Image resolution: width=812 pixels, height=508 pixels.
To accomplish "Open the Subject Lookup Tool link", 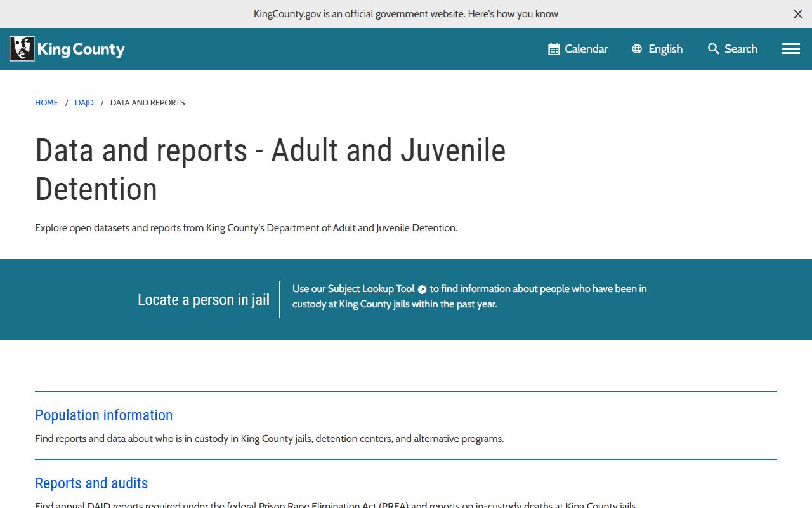I will pyautogui.click(x=371, y=289).
